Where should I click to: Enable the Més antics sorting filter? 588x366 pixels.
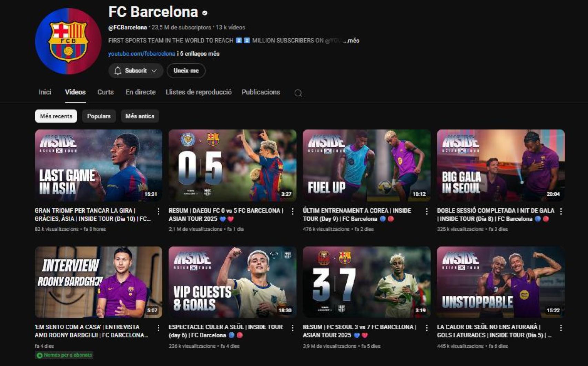[x=140, y=116]
